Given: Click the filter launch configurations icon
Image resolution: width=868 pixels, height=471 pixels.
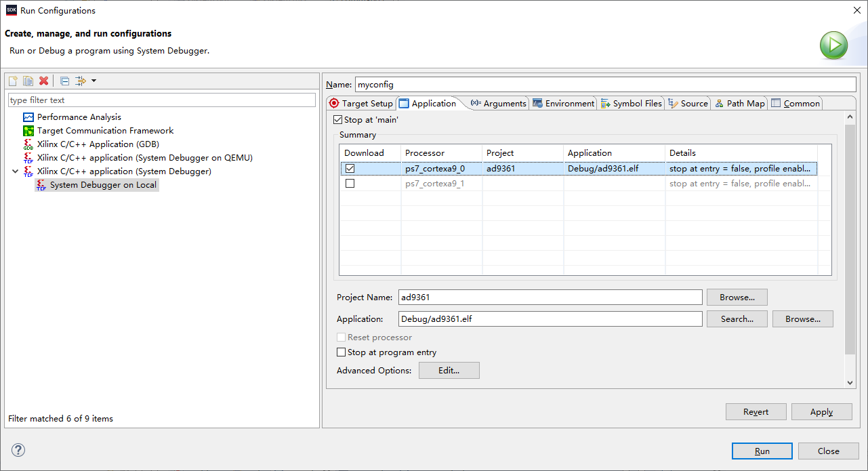Looking at the screenshot, I should tap(81, 81).
